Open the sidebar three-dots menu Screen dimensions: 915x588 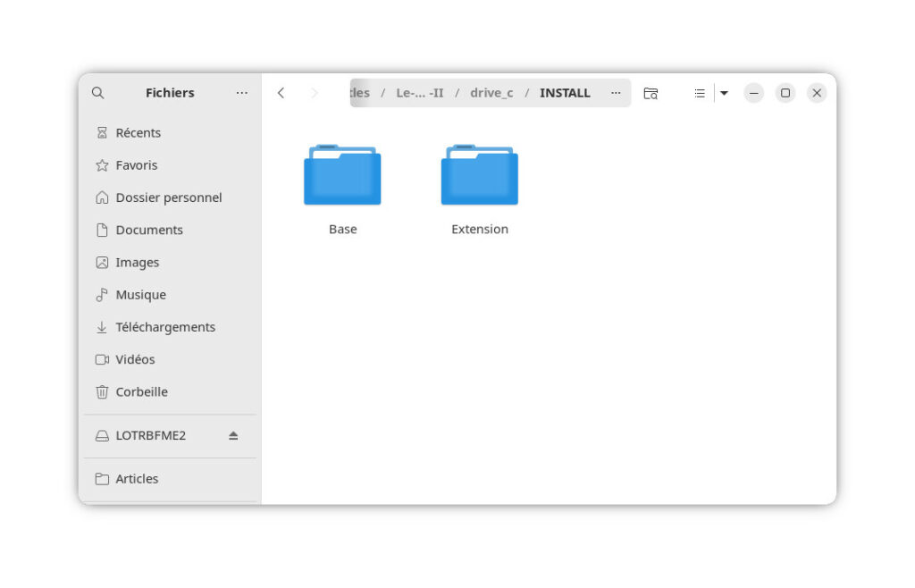242,93
